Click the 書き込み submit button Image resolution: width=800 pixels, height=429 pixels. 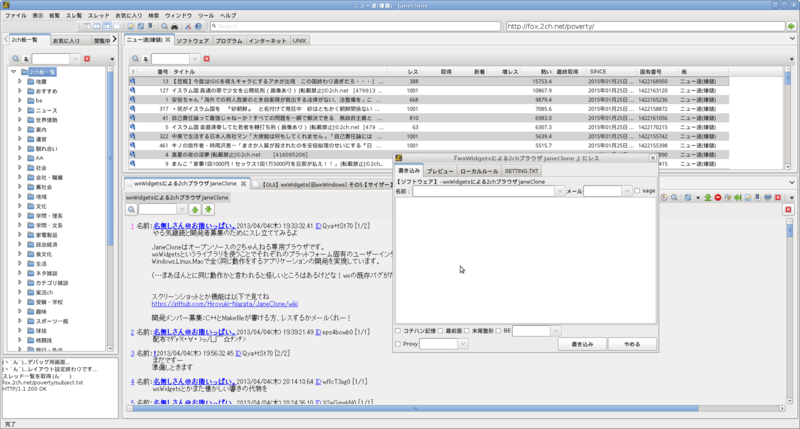582,344
